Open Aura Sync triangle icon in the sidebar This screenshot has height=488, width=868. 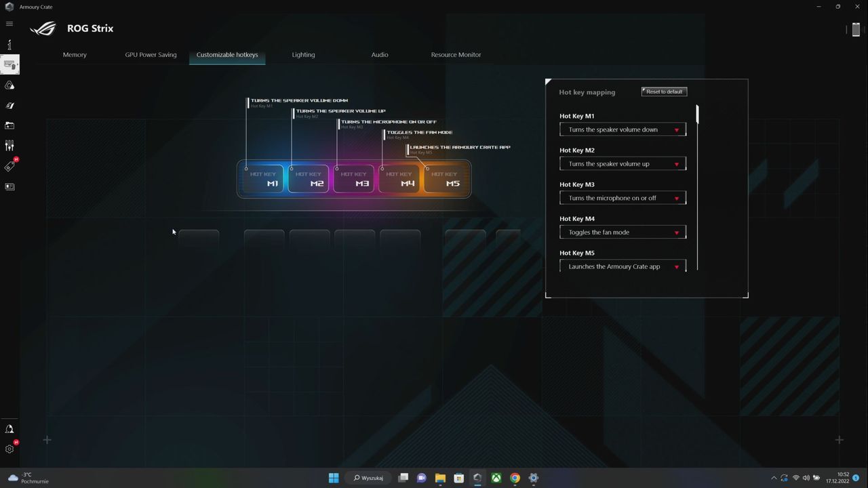(9, 85)
